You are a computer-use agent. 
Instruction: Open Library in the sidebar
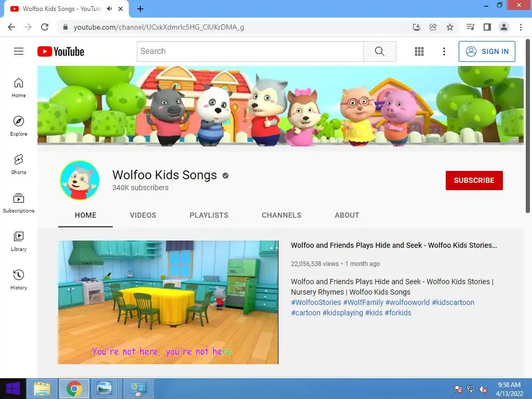click(19, 241)
